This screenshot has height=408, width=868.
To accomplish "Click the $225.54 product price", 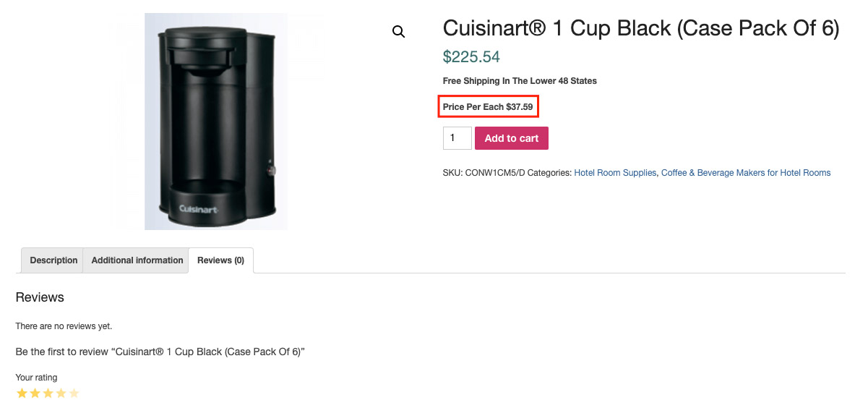I will (x=471, y=56).
